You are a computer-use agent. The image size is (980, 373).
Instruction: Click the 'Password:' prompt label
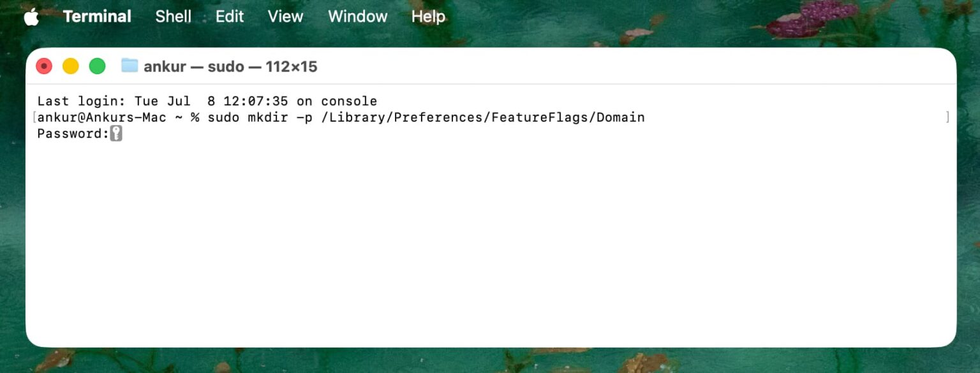[x=73, y=134]
